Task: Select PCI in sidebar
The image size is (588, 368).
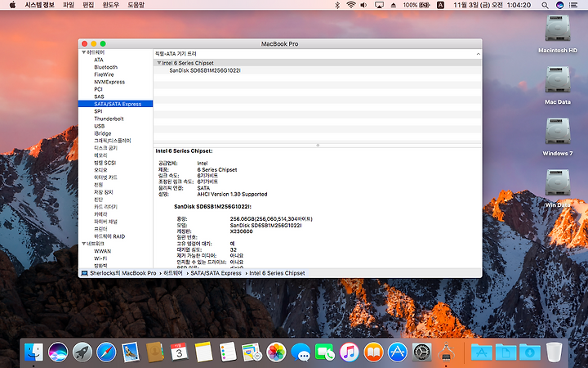Action: coord(98,89)
